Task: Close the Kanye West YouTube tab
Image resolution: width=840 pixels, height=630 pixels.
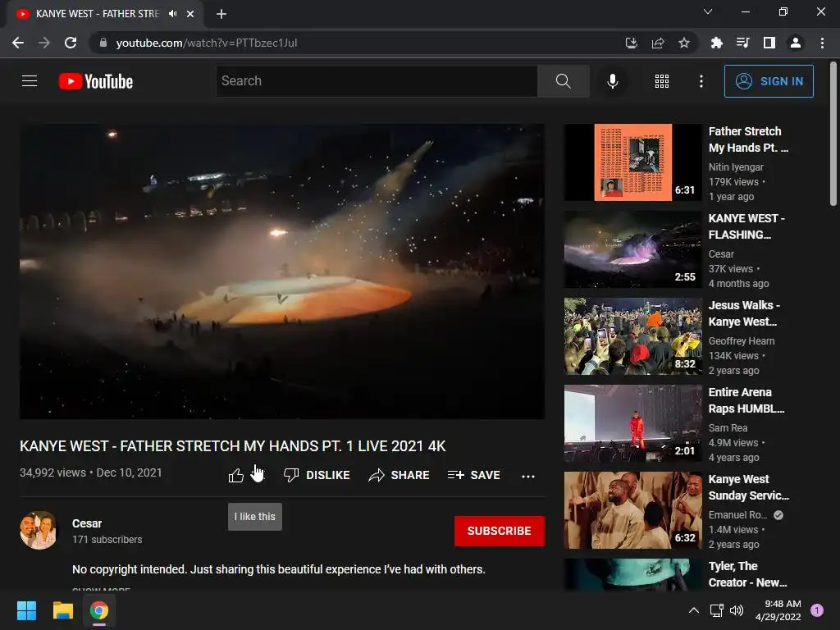Action: pos(190,14)
